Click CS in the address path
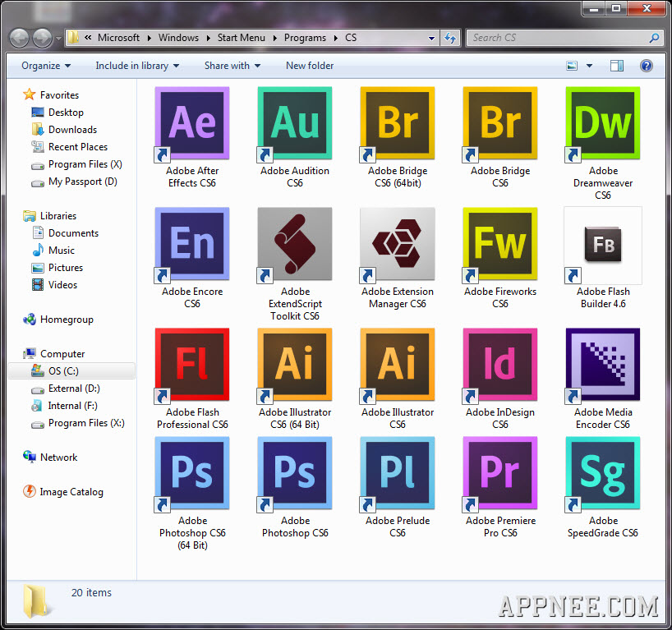 351,38
